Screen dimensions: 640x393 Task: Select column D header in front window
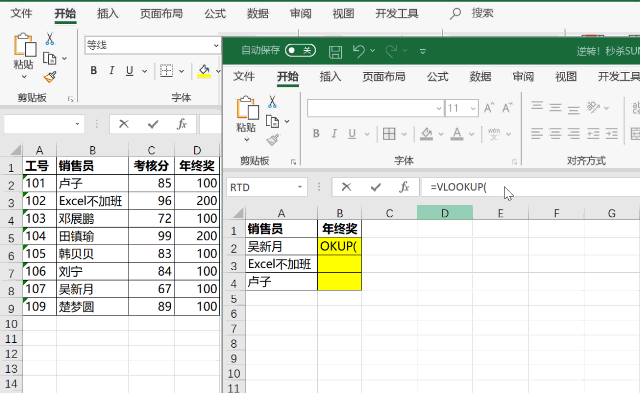coord(445,213)
